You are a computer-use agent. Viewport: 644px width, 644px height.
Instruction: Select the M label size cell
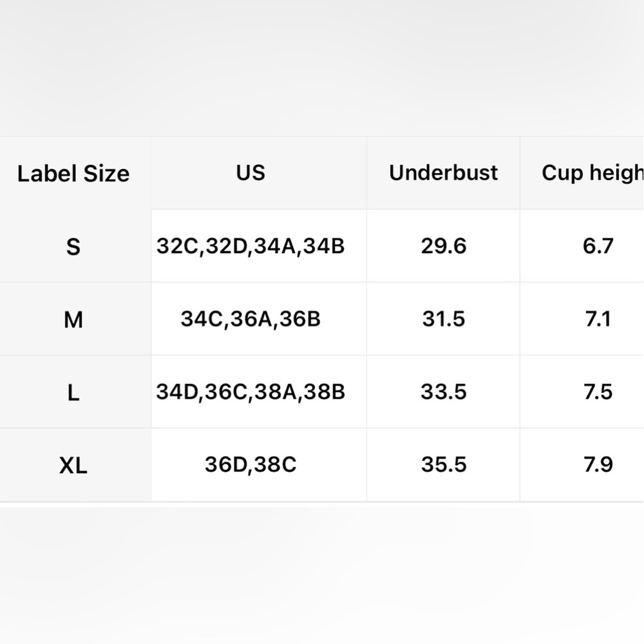(x=73, y=319)
